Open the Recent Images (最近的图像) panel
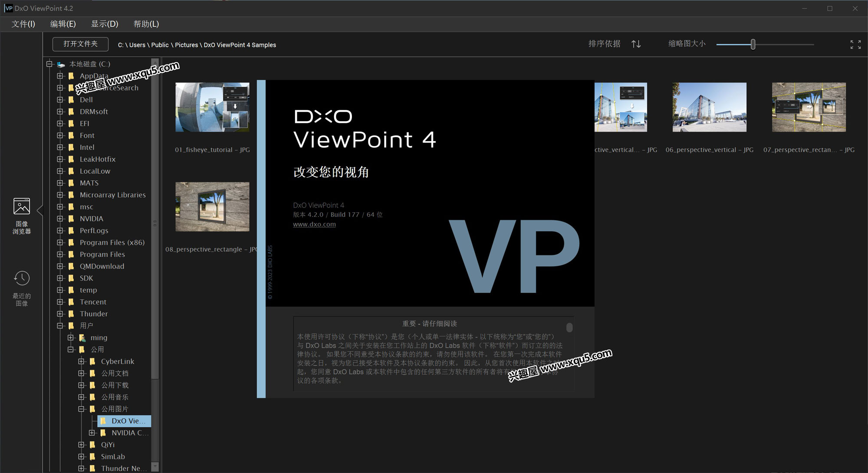 [22, 288]
